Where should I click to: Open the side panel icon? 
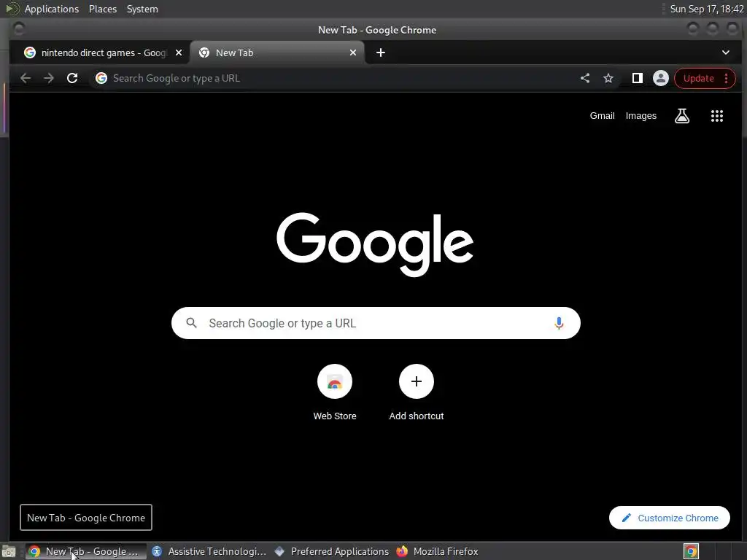[637, 78]
